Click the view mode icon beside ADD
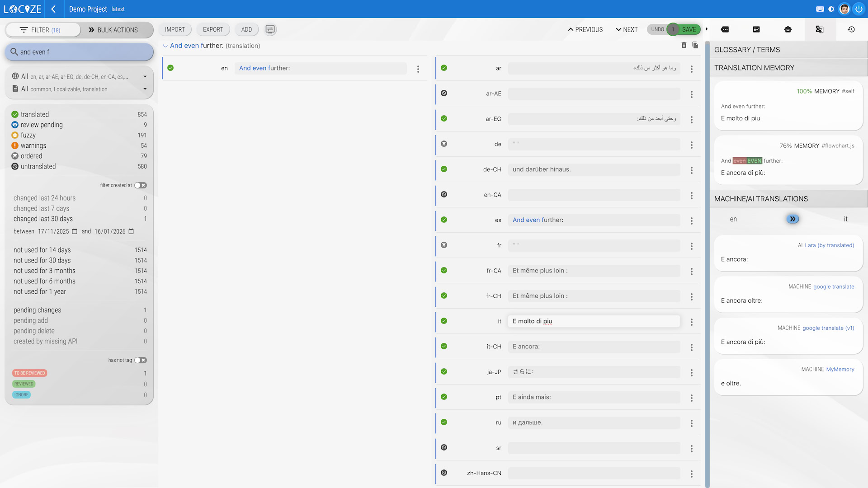868x488 pixels. (x=270, y=29)
